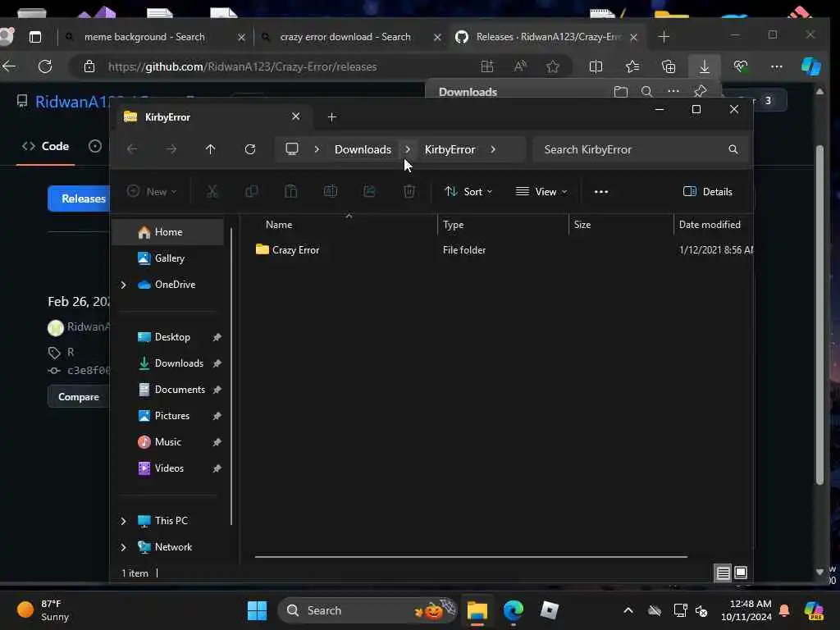Click KirbyError breadcrumb in address bar

coord(450,149)
